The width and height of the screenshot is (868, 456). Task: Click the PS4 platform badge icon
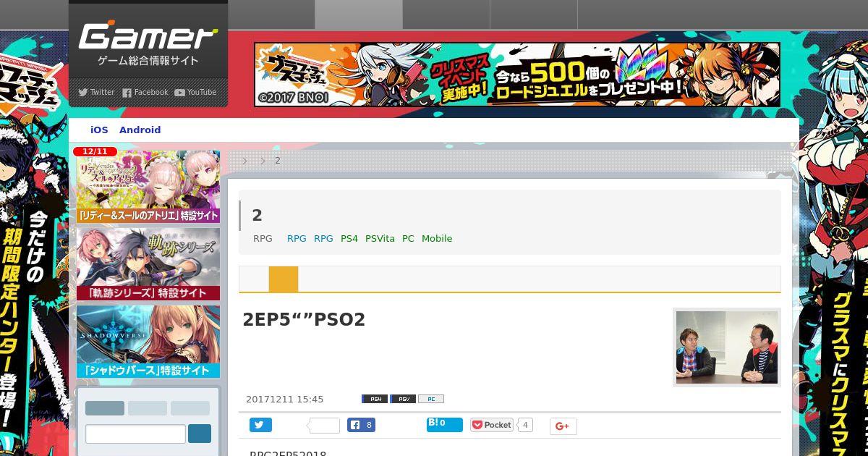375,399
